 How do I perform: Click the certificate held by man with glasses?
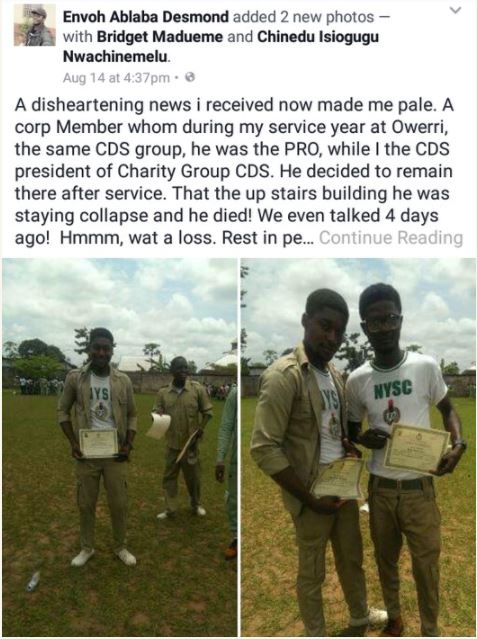click(416, 449)
